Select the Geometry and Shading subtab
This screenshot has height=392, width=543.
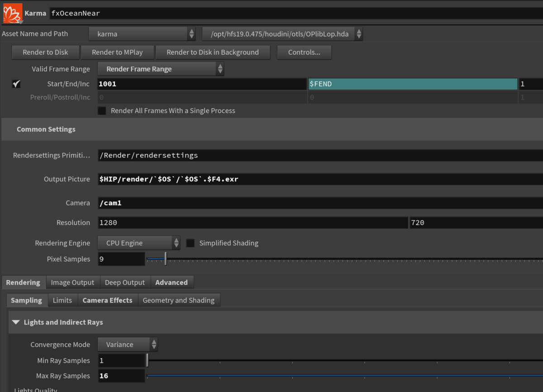pyautogui.click(x=179, y=300)
